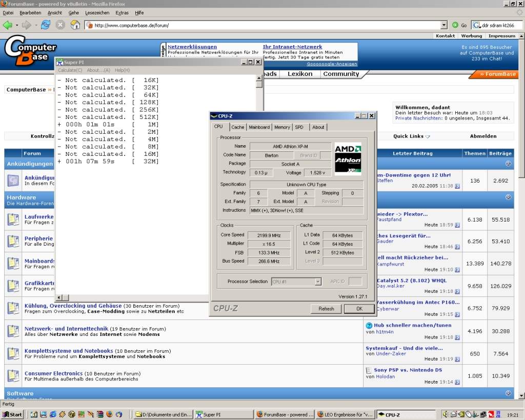Image resolution: width=525 pixels, height=420 pixels.
Task: Switch to the Memory tab in CPU-Z
Action: (282, 127)
